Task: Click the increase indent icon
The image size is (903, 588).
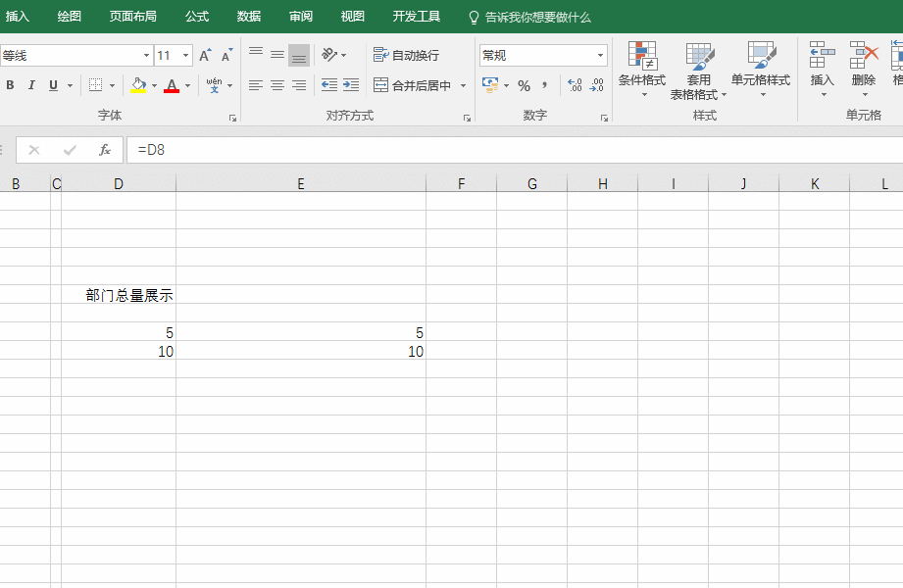Action: coord(351,85)
